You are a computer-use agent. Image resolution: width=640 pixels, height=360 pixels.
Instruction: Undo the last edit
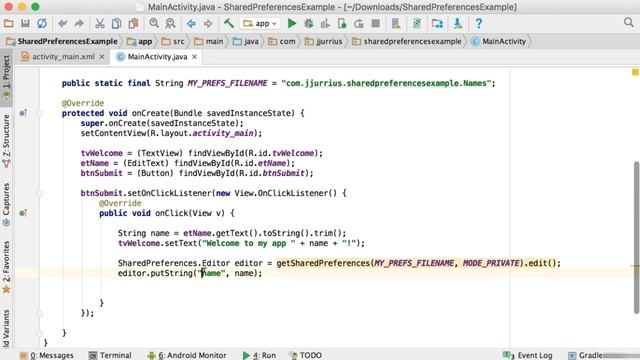coord(62,23)
